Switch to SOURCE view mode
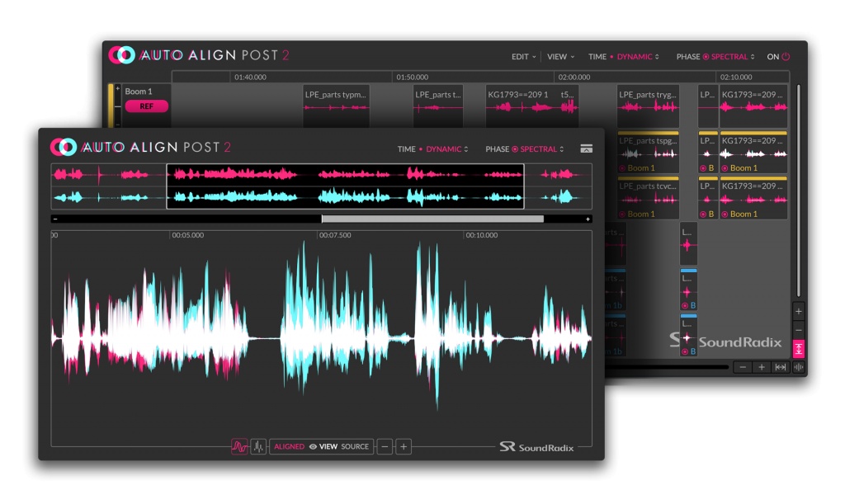845x504 pixels. point(356,446)
